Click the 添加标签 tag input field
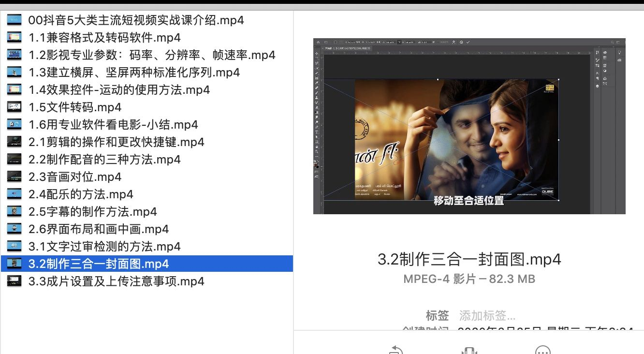644x354 pixels. tap(487, 316)
